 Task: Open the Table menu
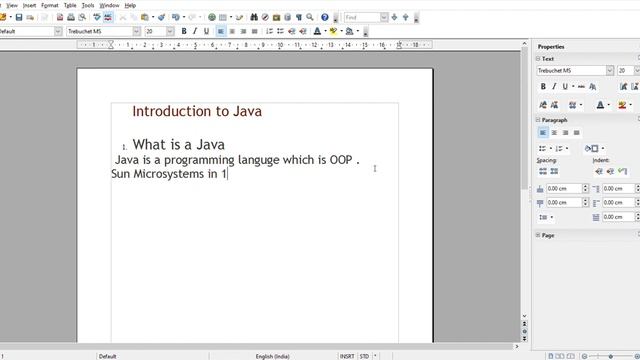[x=70, y=5]
